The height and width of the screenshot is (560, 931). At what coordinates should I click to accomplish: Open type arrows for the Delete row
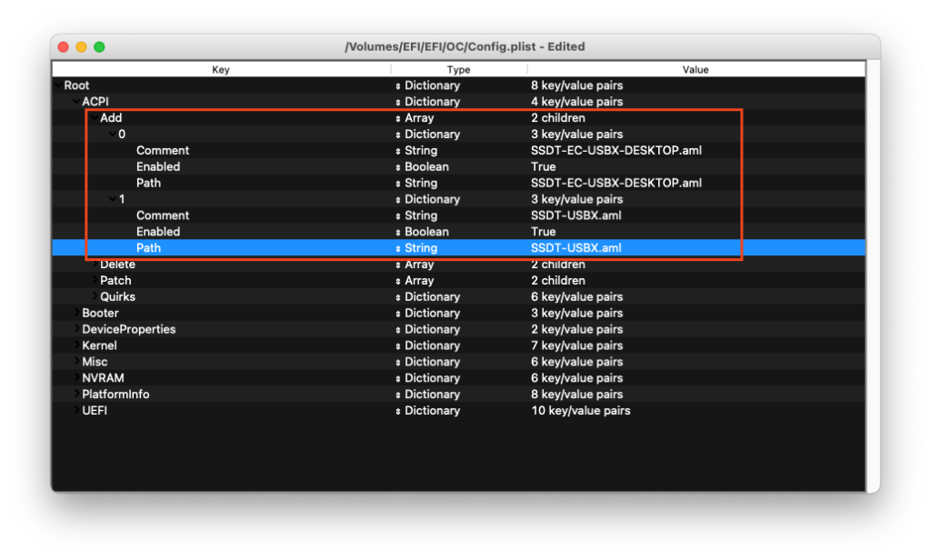tap(398, 265)
